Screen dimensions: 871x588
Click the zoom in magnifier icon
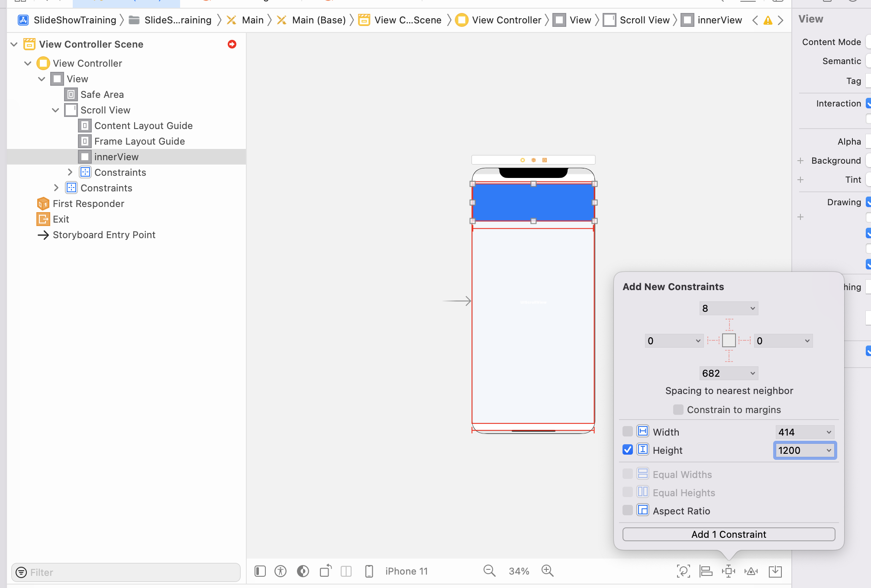[548, 571]
